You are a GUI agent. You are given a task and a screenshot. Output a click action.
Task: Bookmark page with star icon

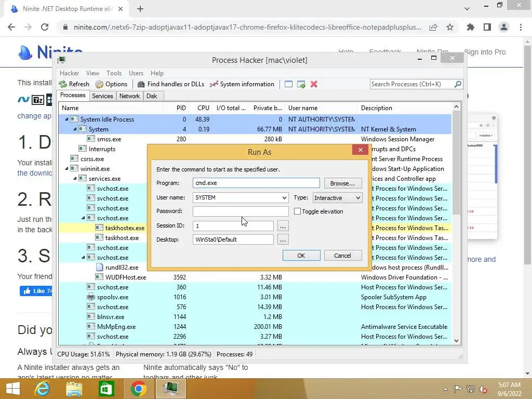pos(450,27)
